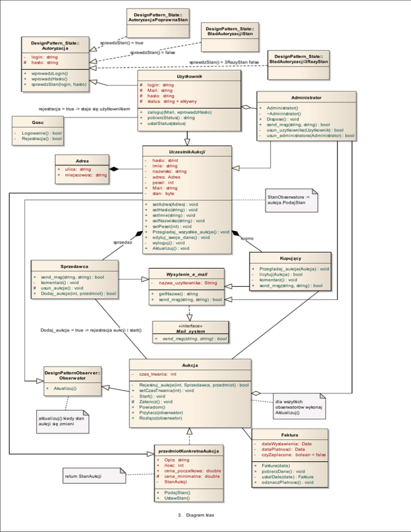Click the Wysylanie_e_mail class title
Image resolution: width=411 pixels, height=532 pixels.
pyautogui.click(x=186, y=274)
